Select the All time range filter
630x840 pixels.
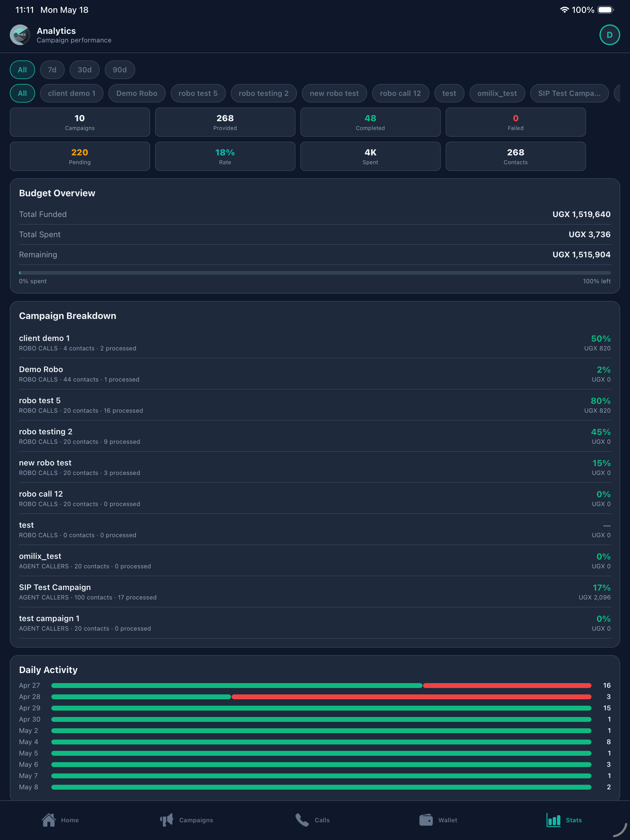click(22, 70)
